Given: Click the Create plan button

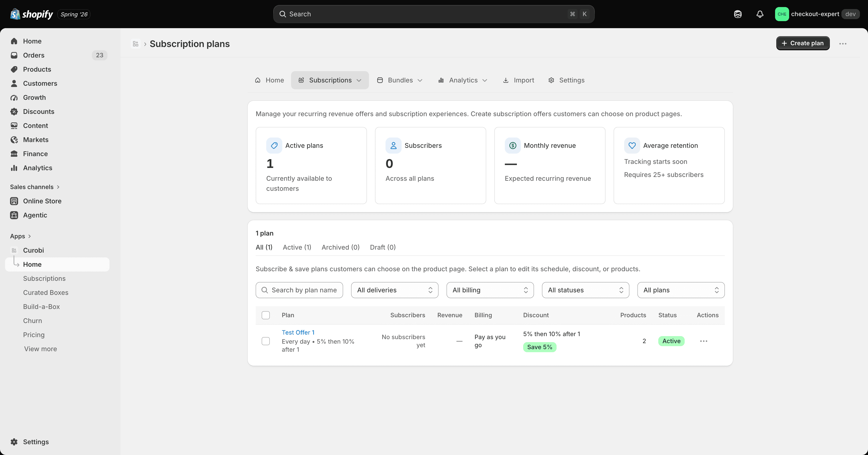Looking at the screenshot, I should pyautogui.click(x=803, y=43).
